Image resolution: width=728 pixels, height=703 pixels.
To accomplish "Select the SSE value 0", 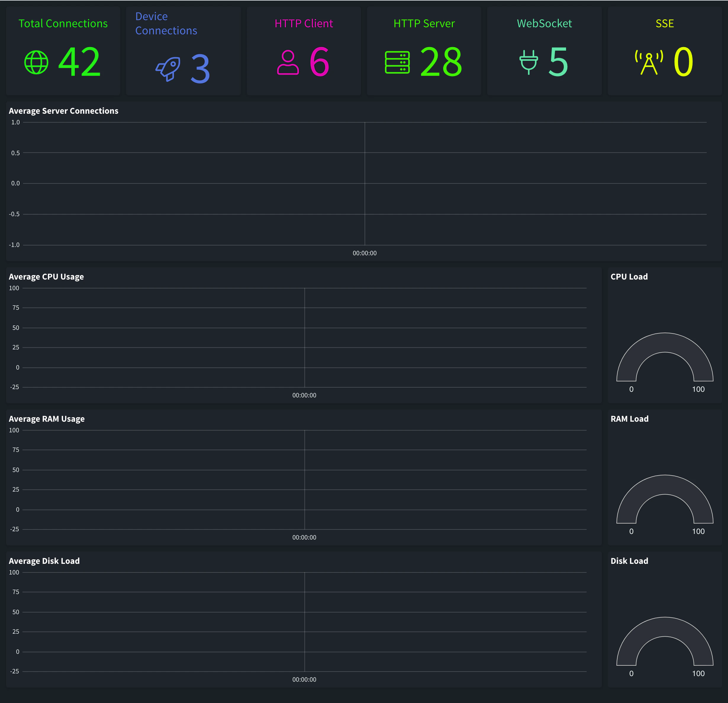I will pyautogui.click(x=683, y=62).
